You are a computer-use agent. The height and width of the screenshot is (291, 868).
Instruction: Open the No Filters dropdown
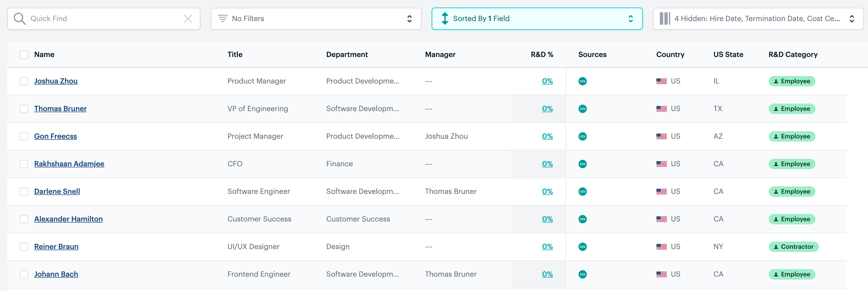pos(316,18)
